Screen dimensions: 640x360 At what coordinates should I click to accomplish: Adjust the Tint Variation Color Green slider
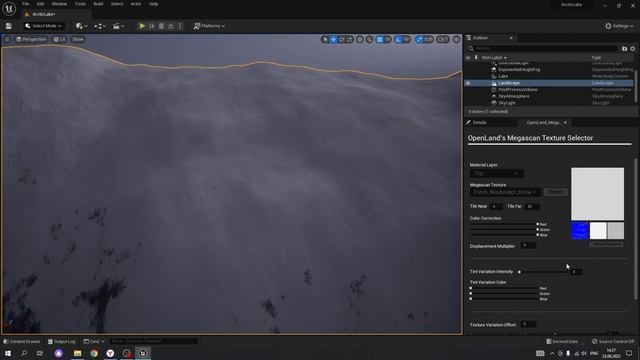pyautogui.click(x=504, y=293)
